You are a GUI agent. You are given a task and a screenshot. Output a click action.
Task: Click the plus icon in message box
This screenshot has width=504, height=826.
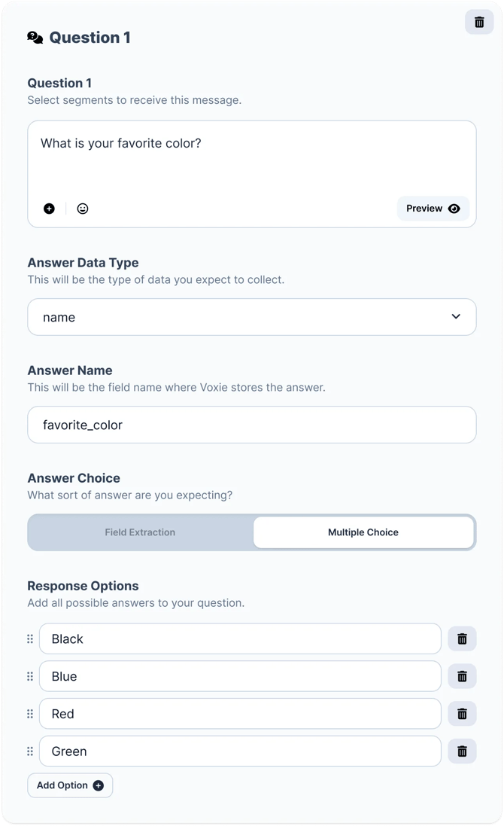[x=49, y=209]
